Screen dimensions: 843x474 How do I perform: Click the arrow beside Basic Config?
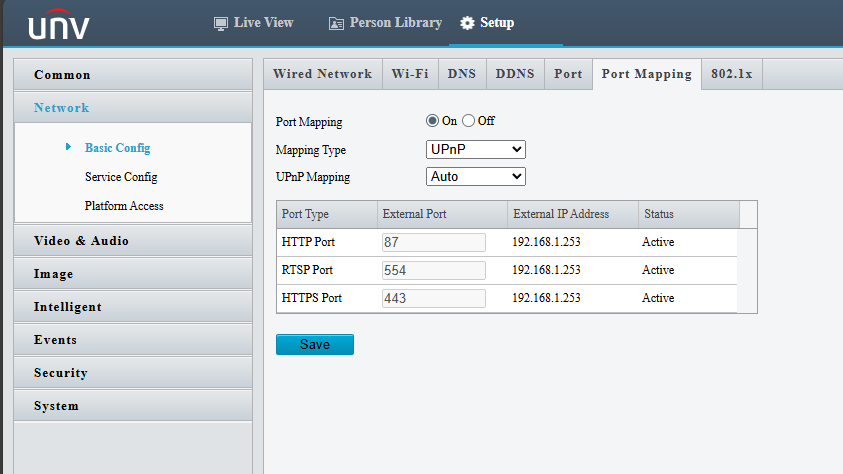(x=68, y=147)
